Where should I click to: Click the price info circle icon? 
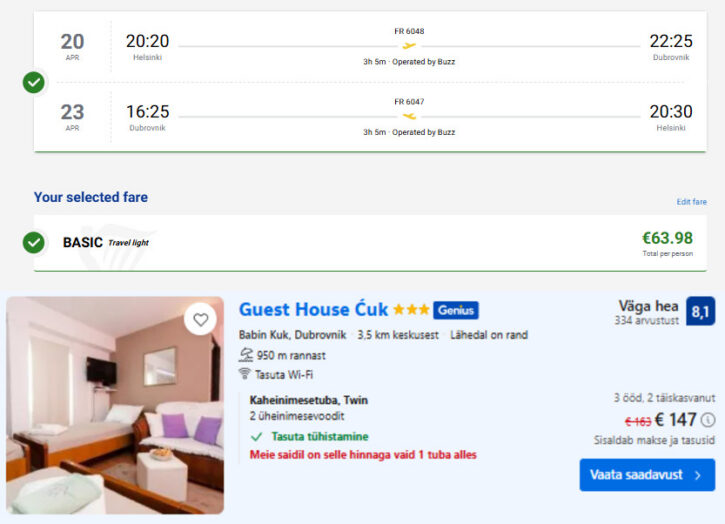[x=708, y=420]
